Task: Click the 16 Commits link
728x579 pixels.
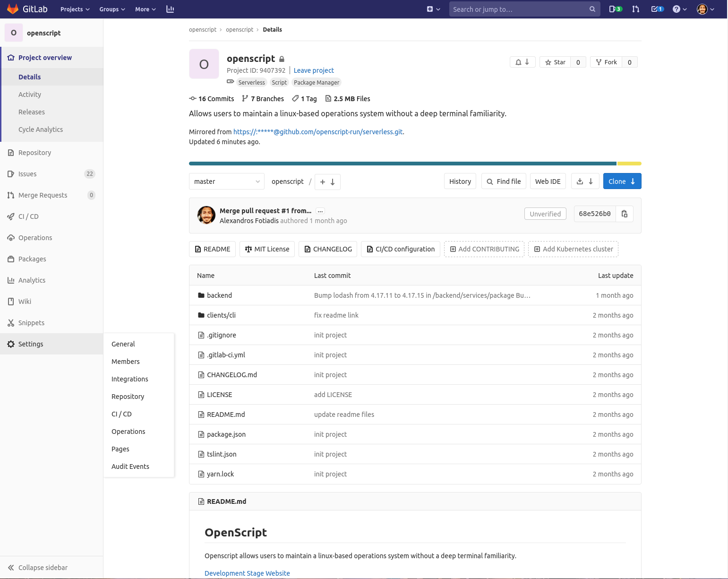Action: (212, 99)
